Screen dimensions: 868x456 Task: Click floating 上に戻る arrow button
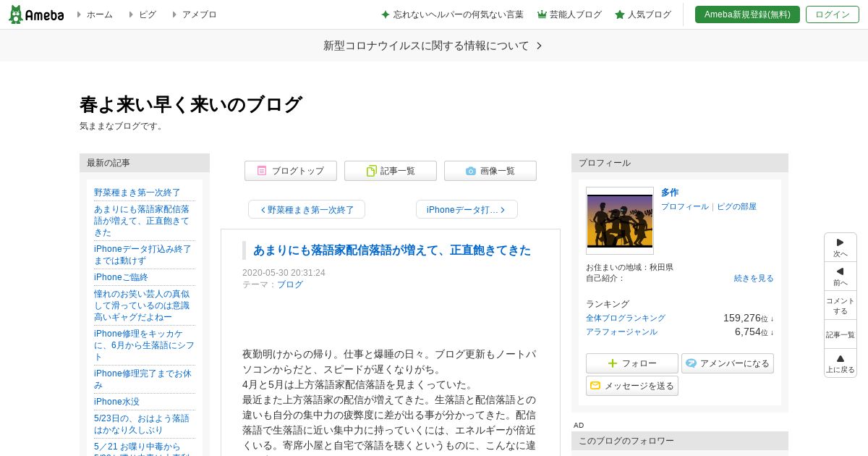(x=841, y=363)
